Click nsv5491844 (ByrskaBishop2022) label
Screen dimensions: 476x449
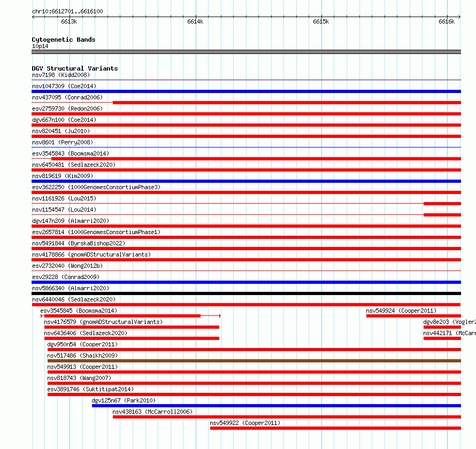tap(79, 243)
